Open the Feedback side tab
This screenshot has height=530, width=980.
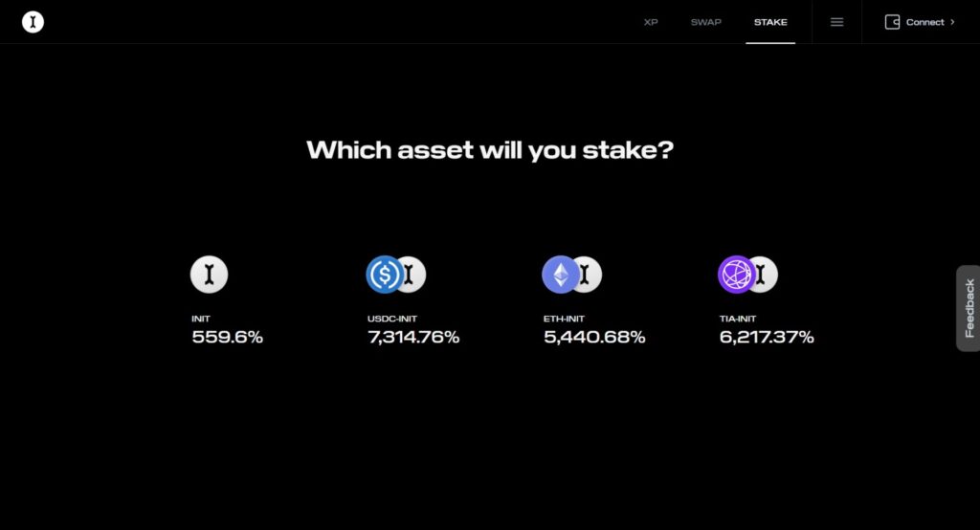tap(969, 308)
